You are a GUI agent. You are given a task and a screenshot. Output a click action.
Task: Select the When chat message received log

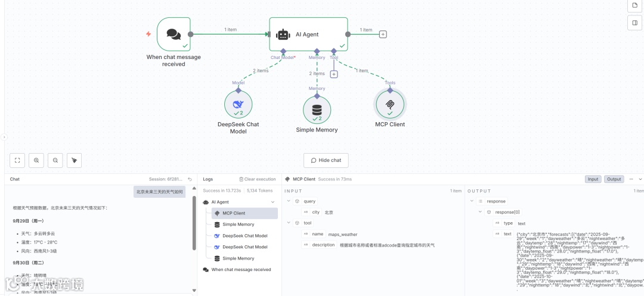(x=240, y=269)
